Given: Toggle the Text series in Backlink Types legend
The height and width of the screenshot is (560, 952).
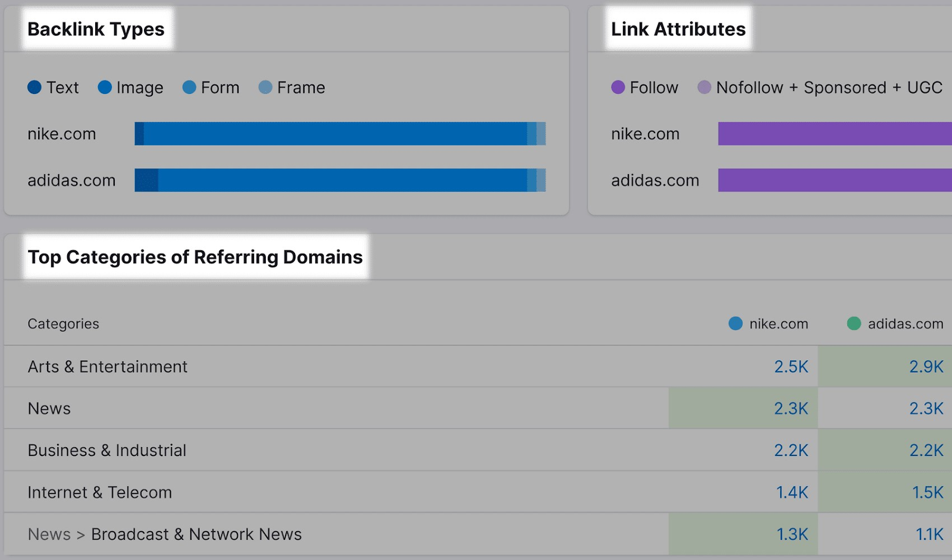Looking at the screenshot, I should [54, 87].
